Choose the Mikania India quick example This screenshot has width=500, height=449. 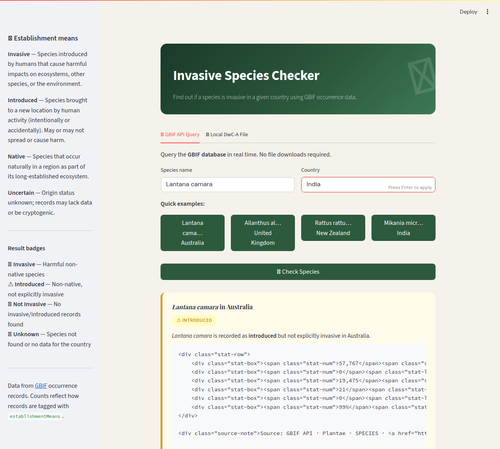click(403, 228)
